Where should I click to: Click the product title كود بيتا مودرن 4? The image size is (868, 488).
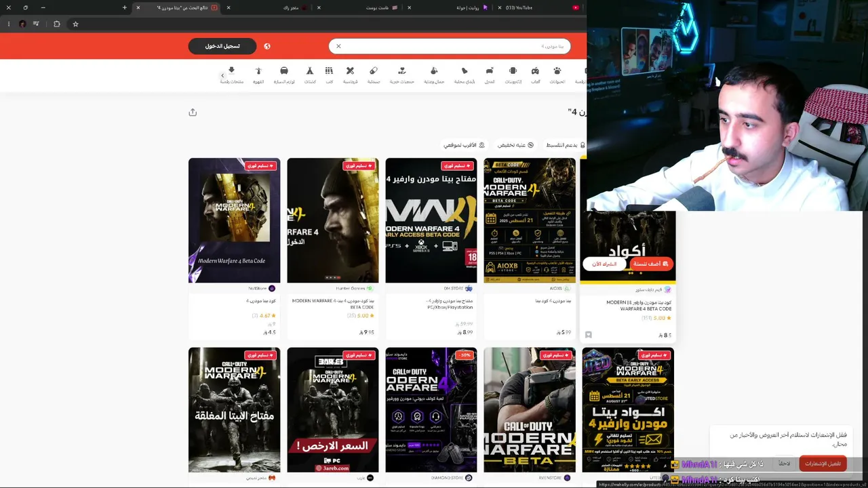(261, 301)
